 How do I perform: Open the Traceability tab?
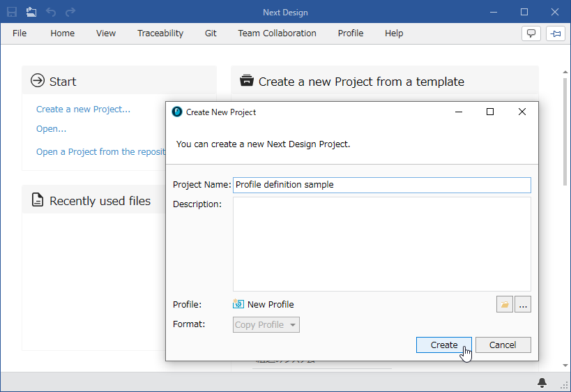pyautogui.click(x=160, y=33)
